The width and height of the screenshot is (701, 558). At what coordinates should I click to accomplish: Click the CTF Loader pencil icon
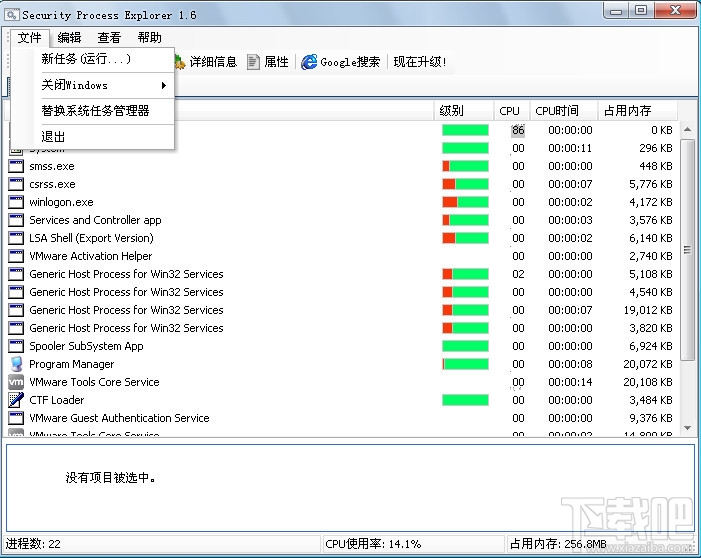(x=16, y=400)
